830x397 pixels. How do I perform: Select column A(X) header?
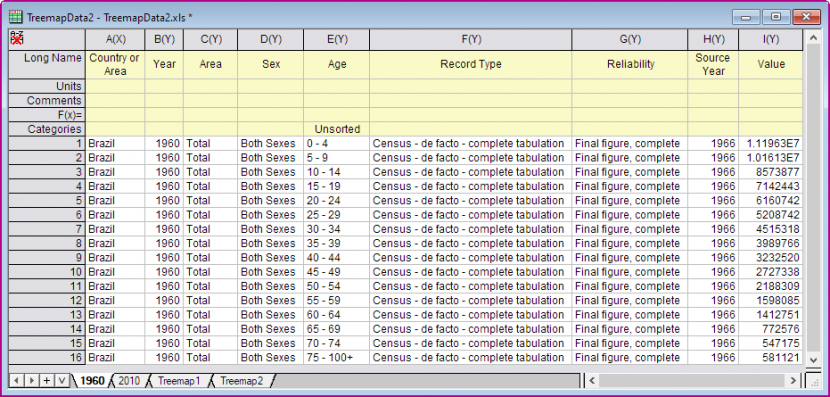[x=115, y=39]
